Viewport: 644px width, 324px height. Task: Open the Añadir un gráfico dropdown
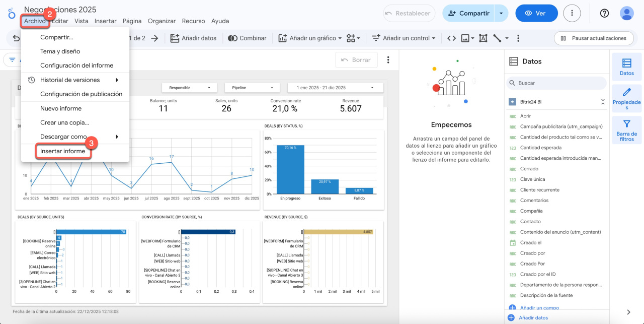310,38
